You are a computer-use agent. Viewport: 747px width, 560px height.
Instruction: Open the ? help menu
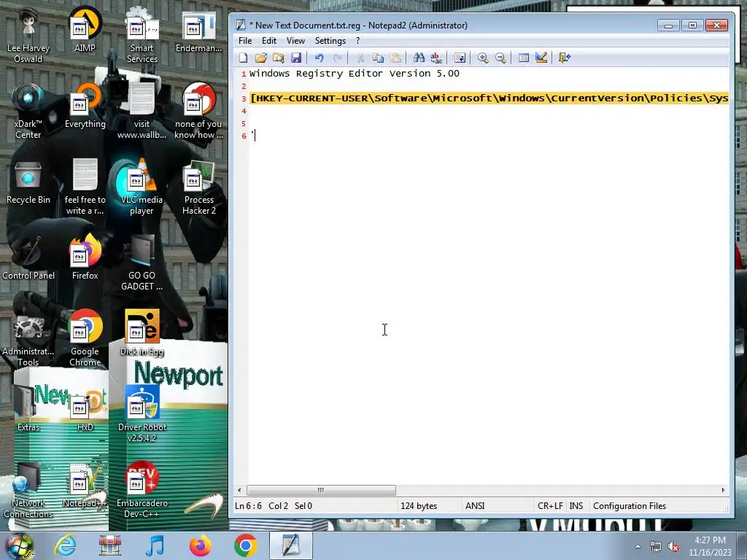point(357,41)
